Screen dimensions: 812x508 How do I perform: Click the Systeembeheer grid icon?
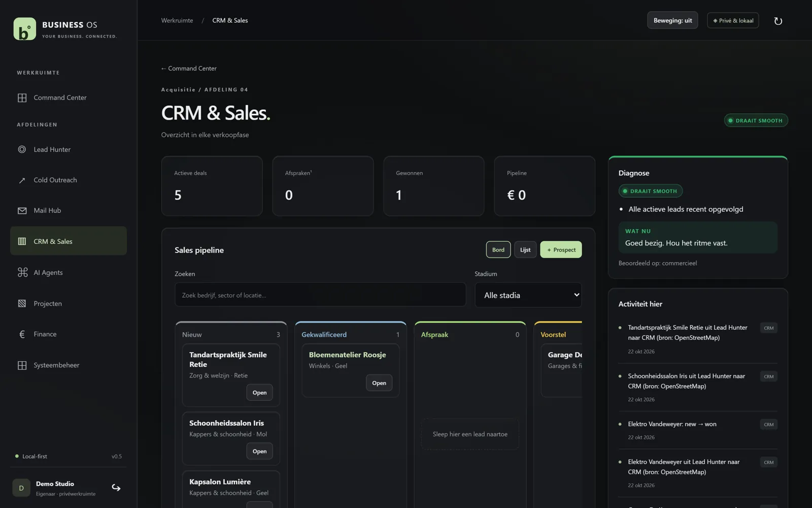pos(22,365)
